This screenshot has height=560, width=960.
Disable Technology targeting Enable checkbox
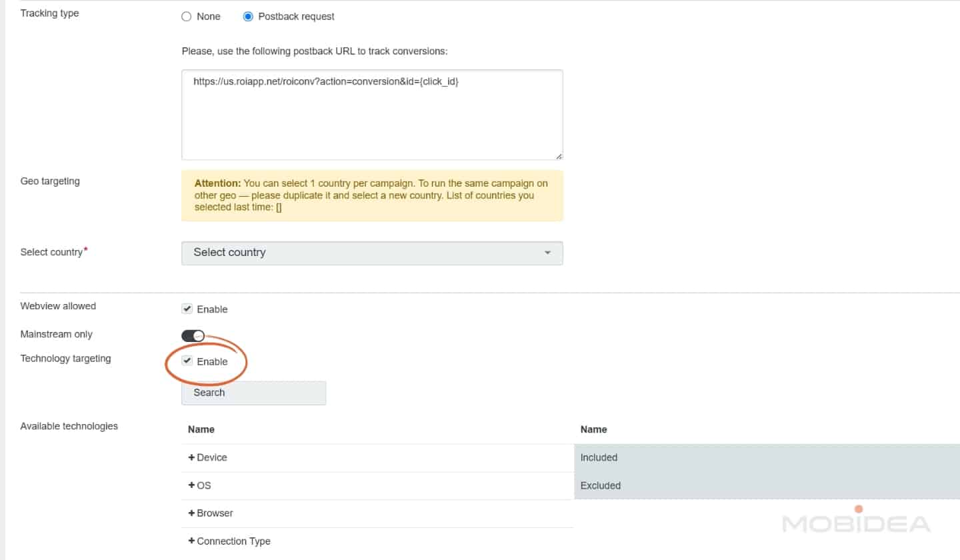click(x=187, y=361)
